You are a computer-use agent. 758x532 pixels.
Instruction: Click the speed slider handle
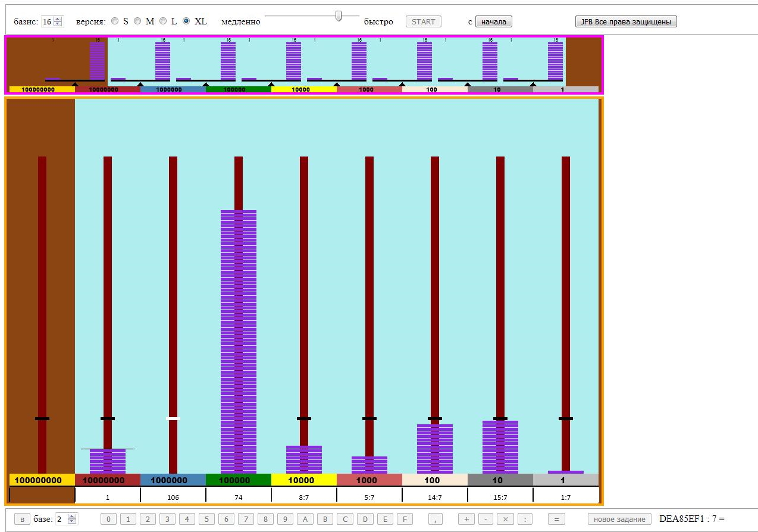pos(339,16)
